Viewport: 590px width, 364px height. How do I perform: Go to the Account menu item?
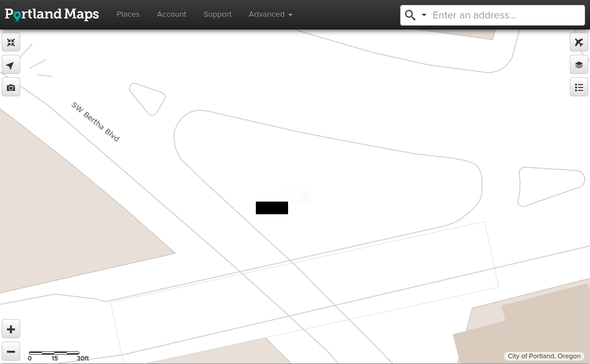pyautogui.click(x=171, y=14)
